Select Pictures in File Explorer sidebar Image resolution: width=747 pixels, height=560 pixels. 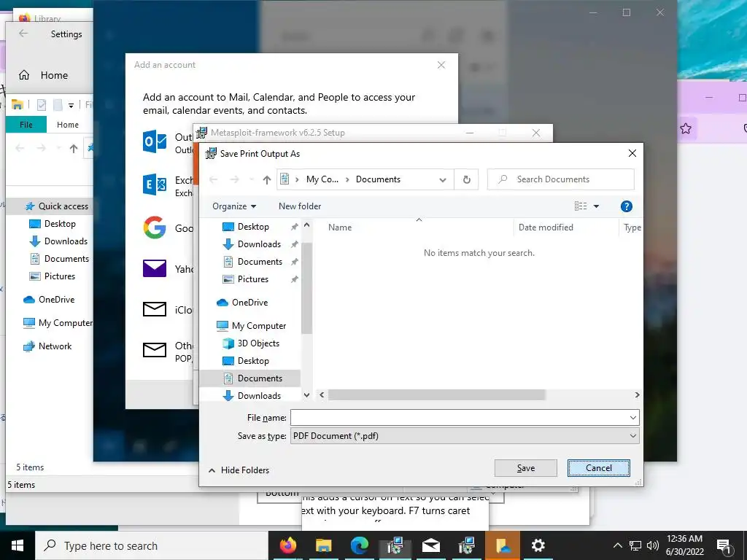coord(53,276)
